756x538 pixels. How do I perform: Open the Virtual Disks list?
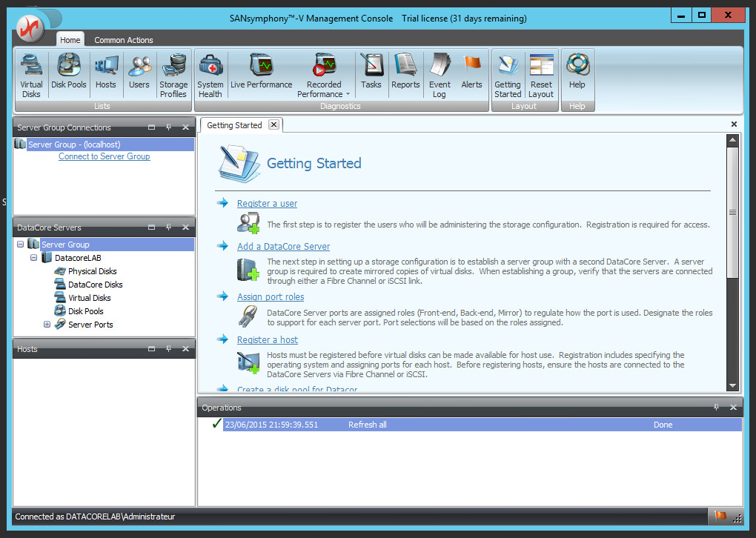31,74
